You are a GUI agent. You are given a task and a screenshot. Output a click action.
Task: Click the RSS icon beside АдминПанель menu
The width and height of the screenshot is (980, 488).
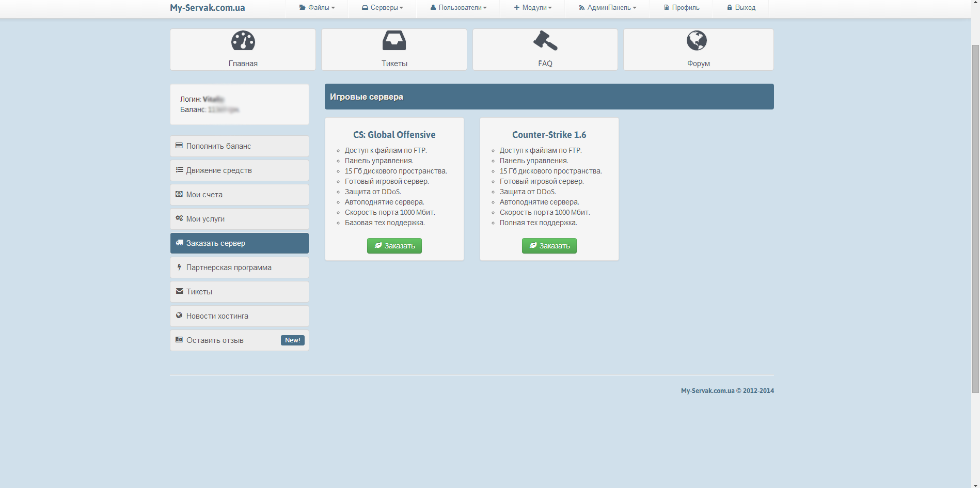pyautogui.click(x=582, y=7)
